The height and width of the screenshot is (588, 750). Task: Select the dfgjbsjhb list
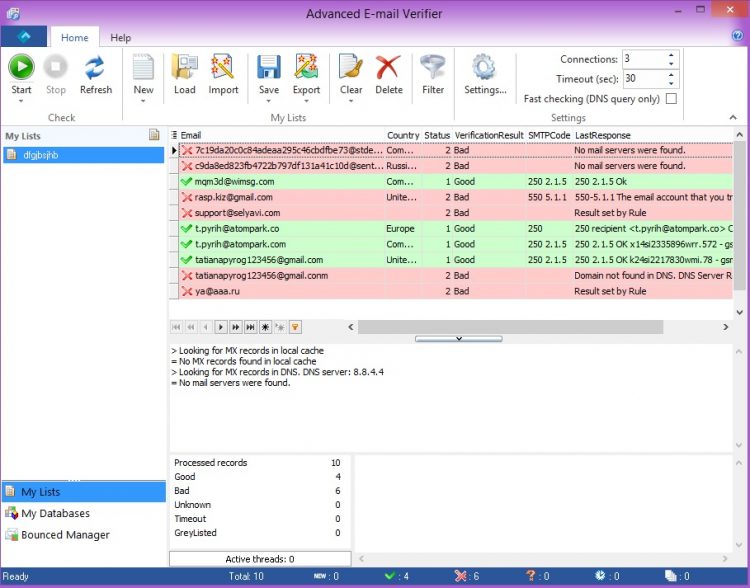[84, 155]
